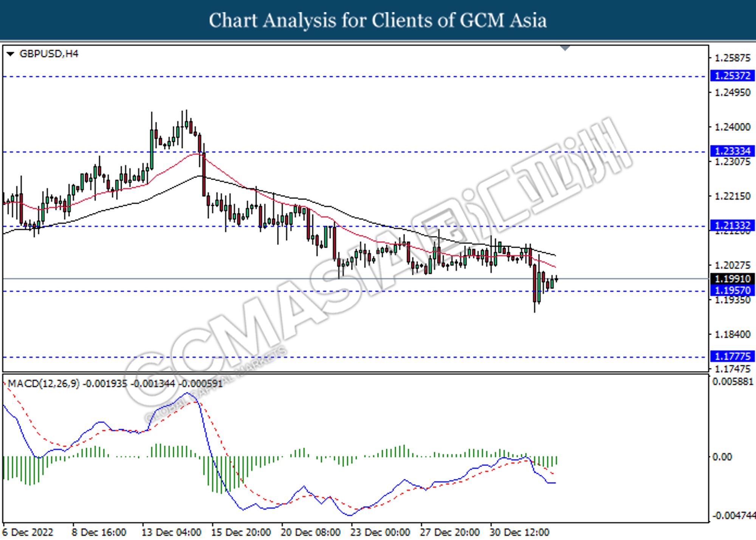Click the 27 Dec 20:00 time label
This screenshot has width=756, height=540.
point(450,532)
